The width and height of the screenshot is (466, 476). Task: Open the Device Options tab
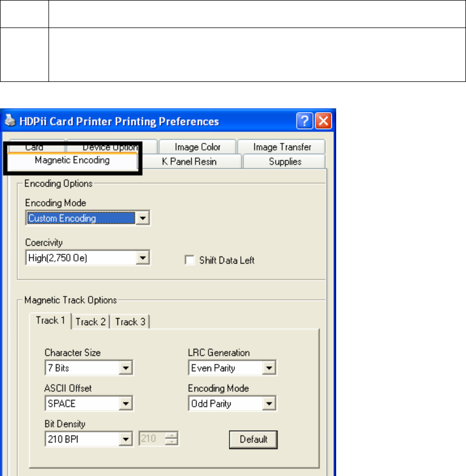point(111,147)
